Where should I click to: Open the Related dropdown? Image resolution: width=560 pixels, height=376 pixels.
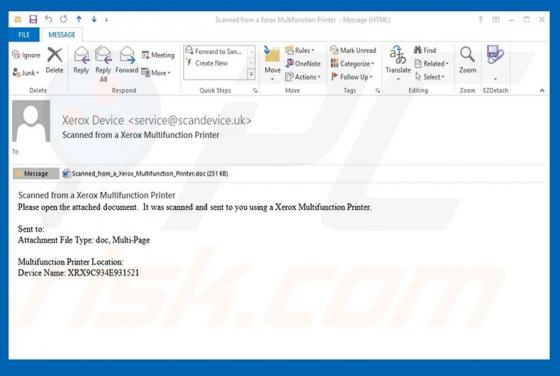pyautogui.click(x=431, y=64)
